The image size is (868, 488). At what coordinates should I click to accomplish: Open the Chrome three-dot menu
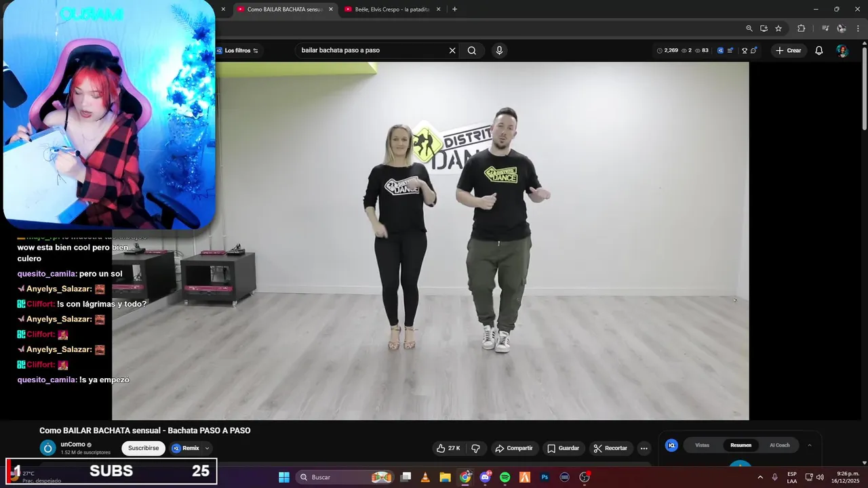(858, 28)
